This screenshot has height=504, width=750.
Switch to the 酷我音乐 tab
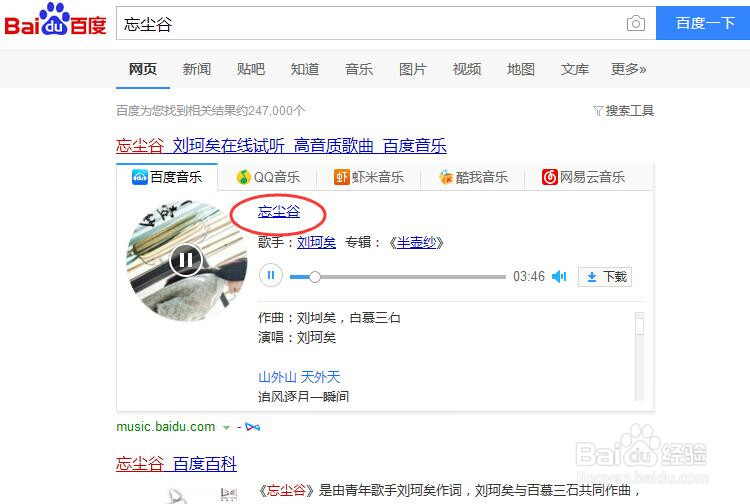pyautogui.click(x=473, y=177)
